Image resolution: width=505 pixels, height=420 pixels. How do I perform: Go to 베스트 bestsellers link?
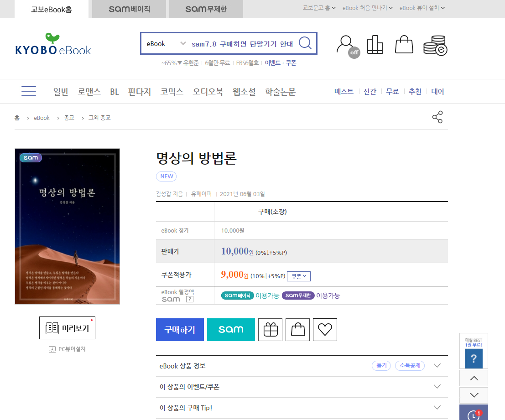point(344,91)
